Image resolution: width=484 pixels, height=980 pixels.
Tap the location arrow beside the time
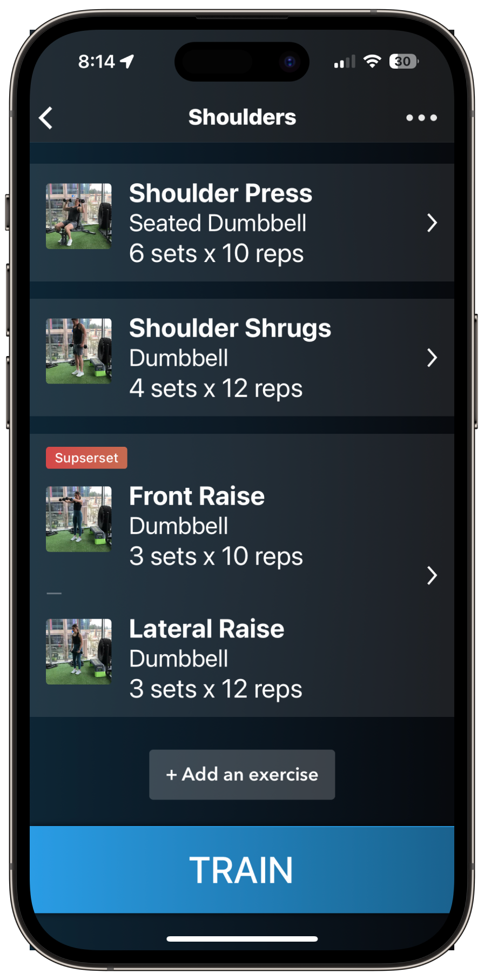tap(127, 61)
